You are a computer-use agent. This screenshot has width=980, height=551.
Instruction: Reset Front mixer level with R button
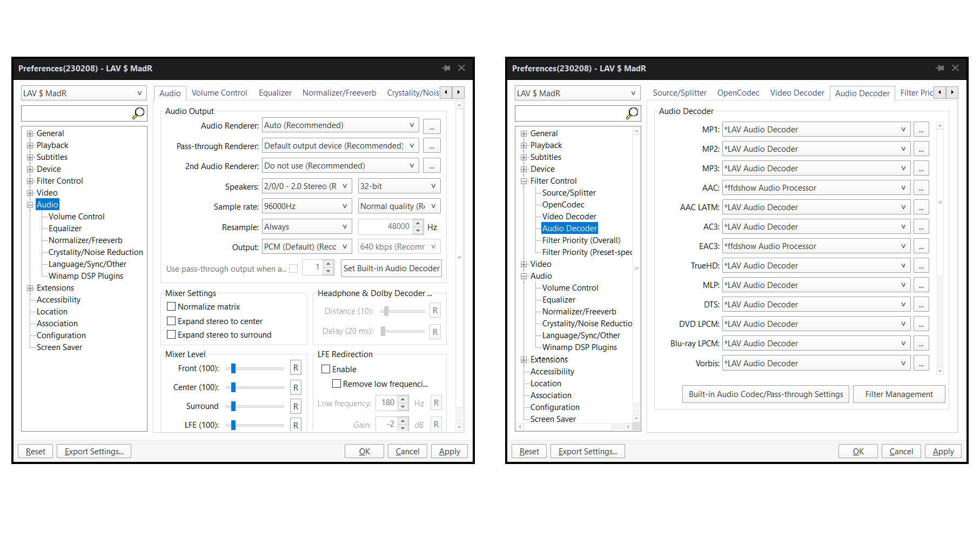296,368
